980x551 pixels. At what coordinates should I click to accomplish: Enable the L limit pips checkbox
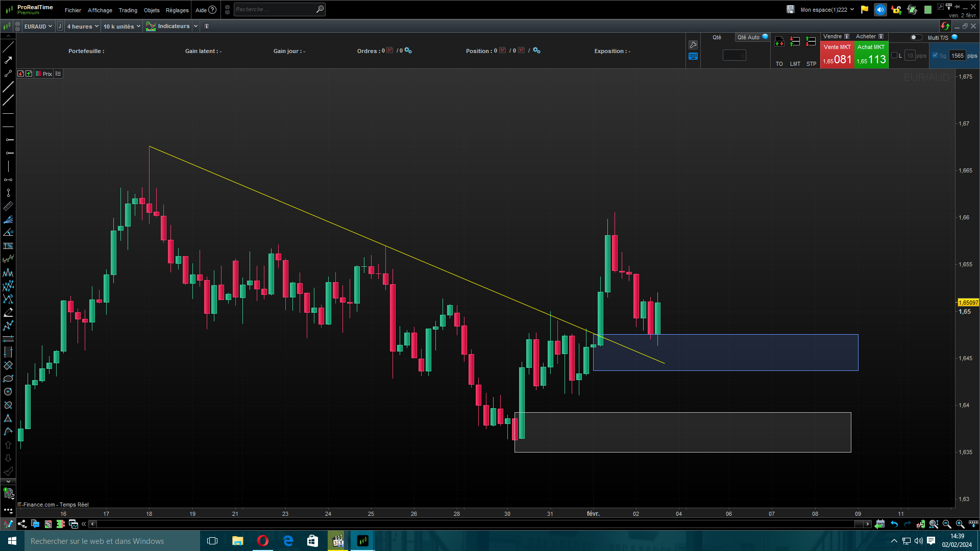click(x=894, y=56)
